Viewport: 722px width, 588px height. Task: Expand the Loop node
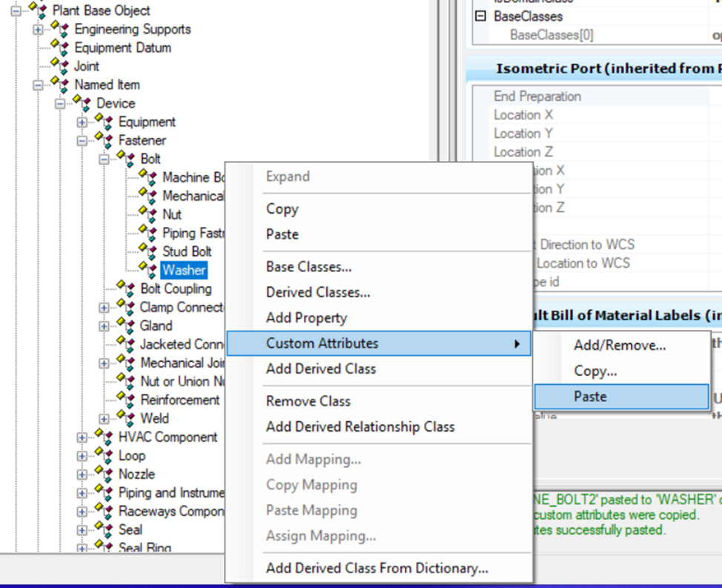[82, 456]
